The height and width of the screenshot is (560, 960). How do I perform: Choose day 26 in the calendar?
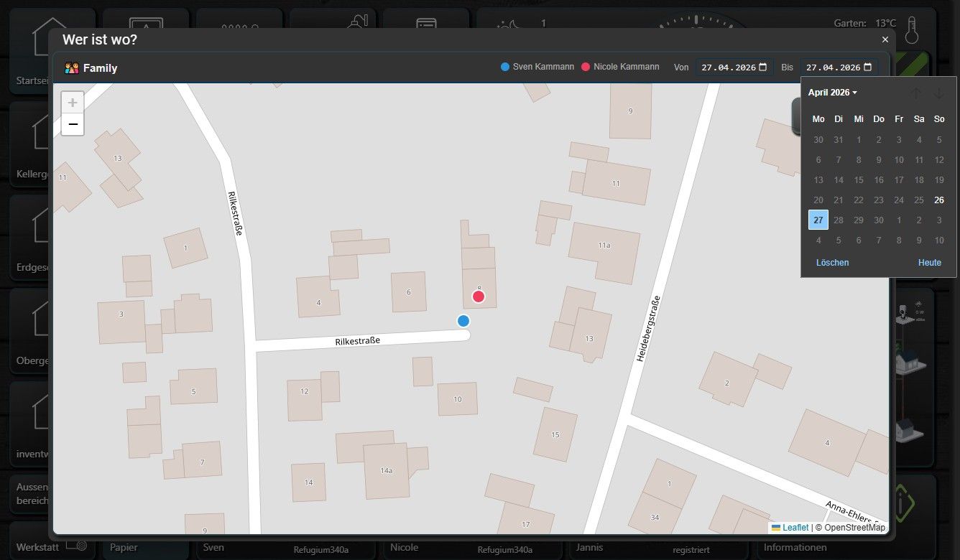pyautogui.click(x=939, y=200)
